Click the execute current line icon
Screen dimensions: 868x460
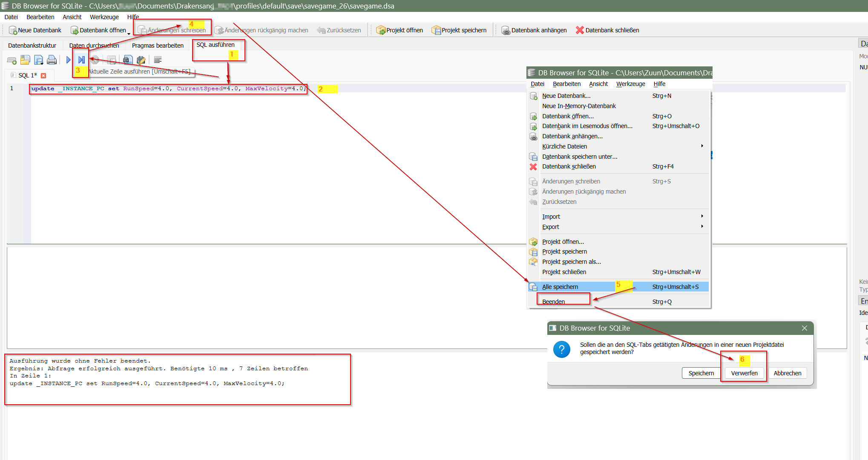pos(81,60)
